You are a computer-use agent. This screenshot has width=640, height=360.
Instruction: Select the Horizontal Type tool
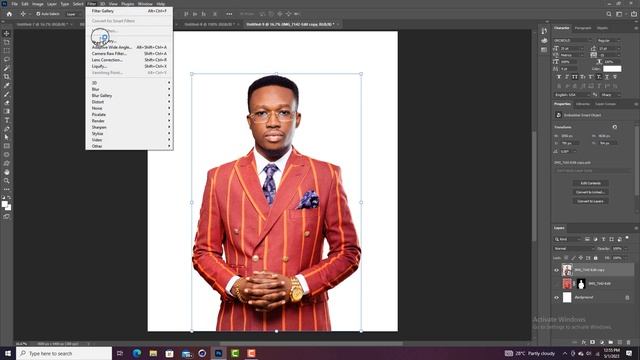point(7,120)
